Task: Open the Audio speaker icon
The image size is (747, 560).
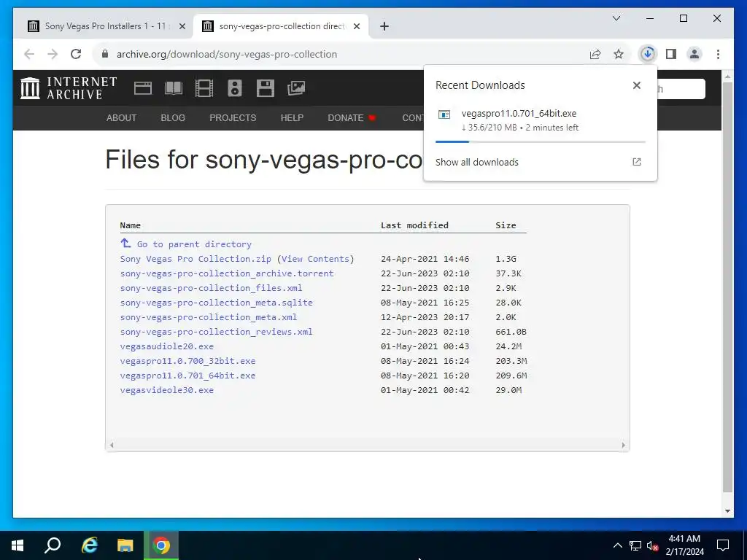Action: click(x=235, y=88)
